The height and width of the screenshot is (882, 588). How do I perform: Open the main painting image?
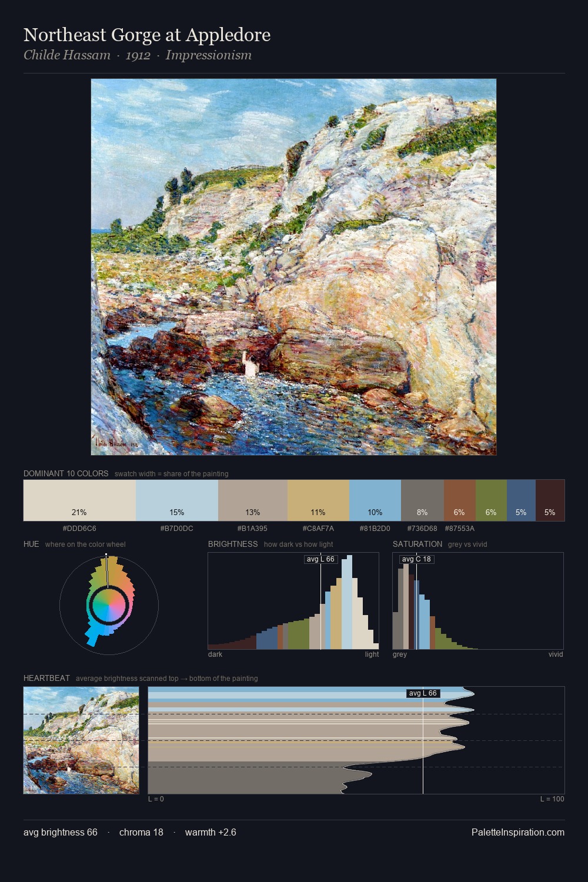[293, 267]
